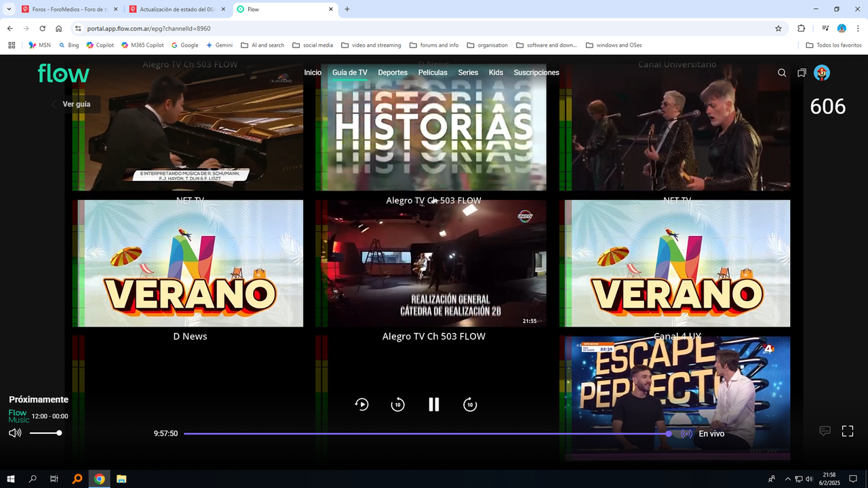The height and width of the screenshot is (488, 868).
Task: Click the D News channel label
Action: tap(190, 336)
